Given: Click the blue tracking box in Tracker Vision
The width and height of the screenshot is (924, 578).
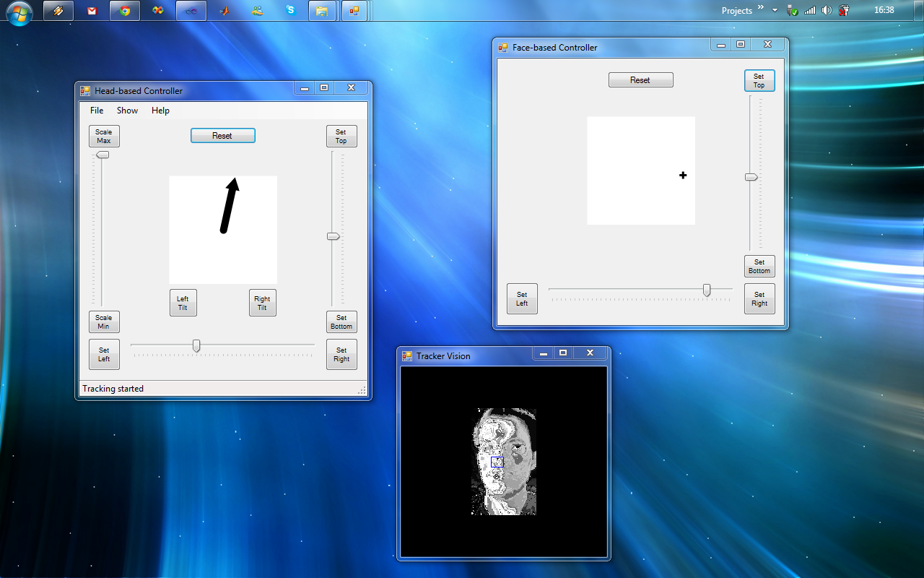Looking at the screenshot, I should click(497, 462).
